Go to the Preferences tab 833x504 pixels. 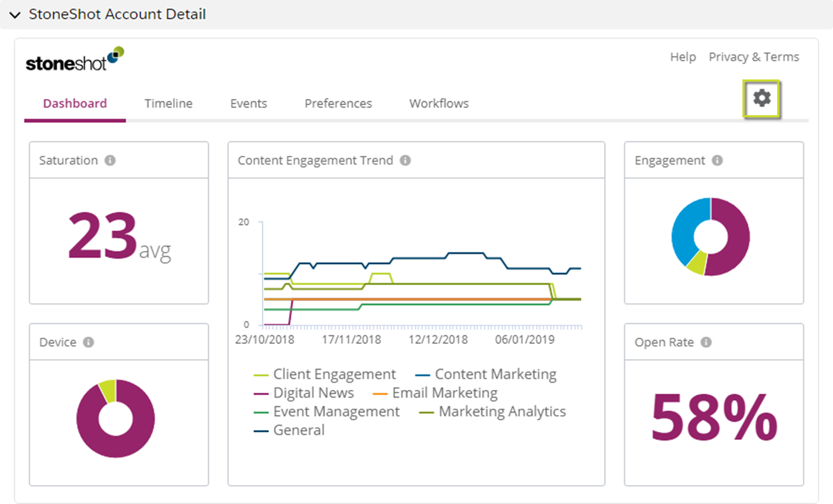[x=338, y=104]
